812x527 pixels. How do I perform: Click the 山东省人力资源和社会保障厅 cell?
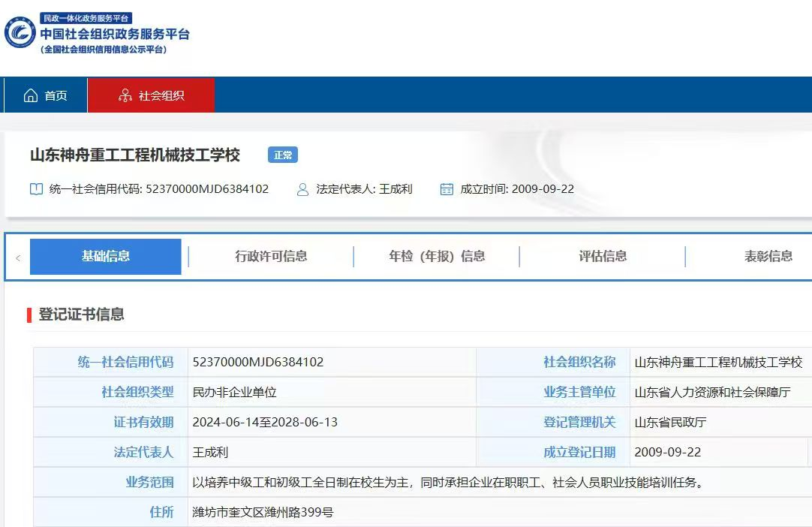coord(712,392)
